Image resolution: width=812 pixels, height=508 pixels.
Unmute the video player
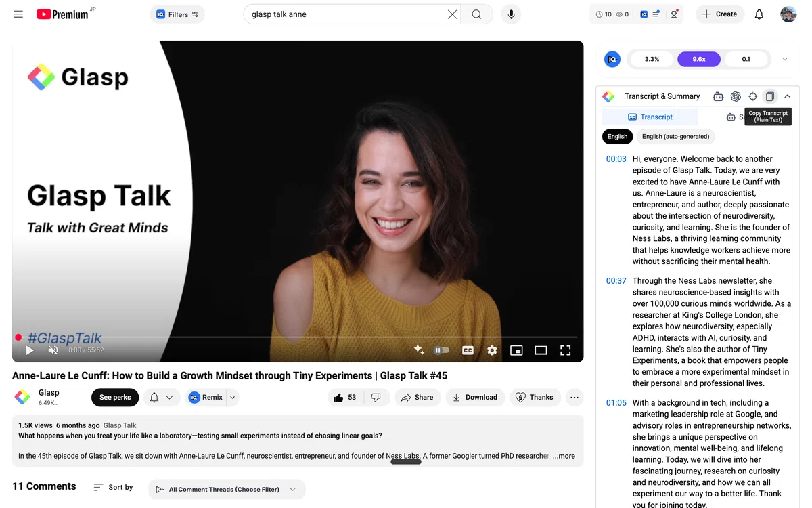click(53, 350)
